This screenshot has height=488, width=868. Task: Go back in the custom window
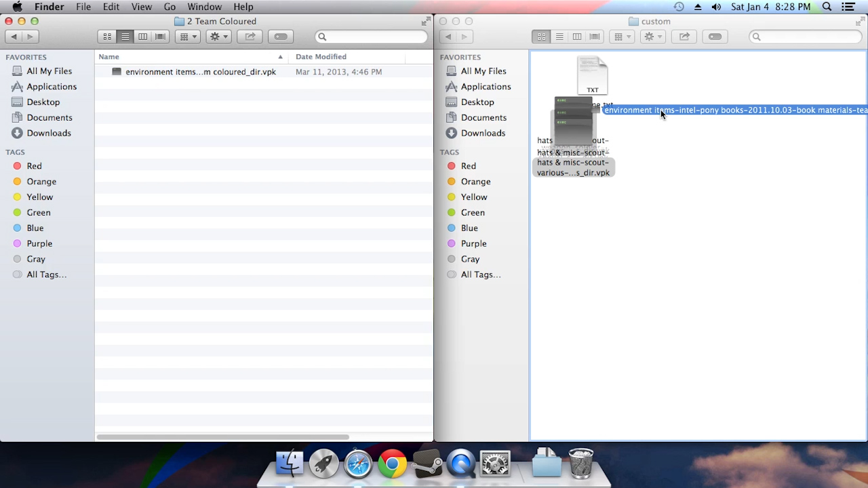click(448, 37)
